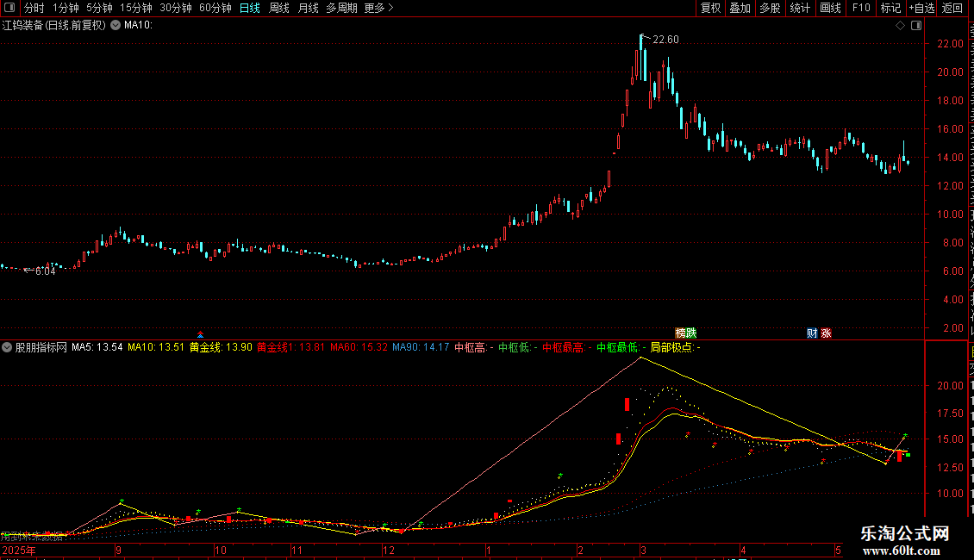This screenshot has height=560, width=974.
Task: Click the 17.50 sub-chart axis label
Action: [x=951, y=414]
